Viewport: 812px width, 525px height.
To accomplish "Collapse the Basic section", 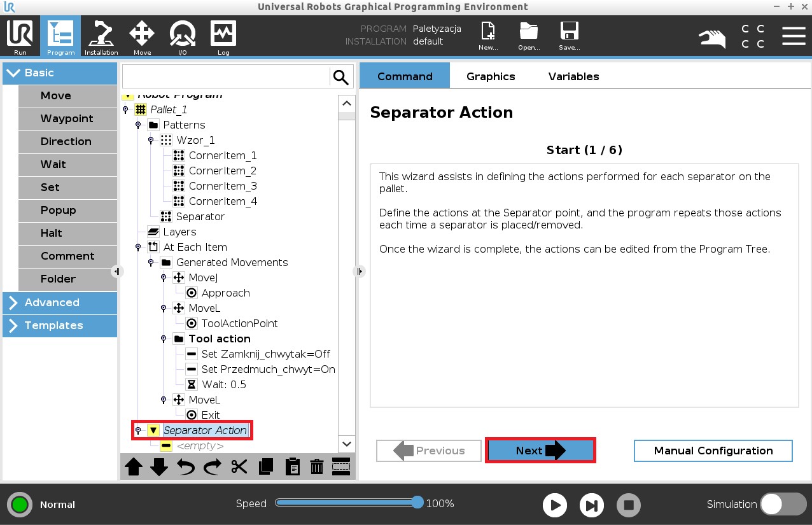I will pos(60,73).
